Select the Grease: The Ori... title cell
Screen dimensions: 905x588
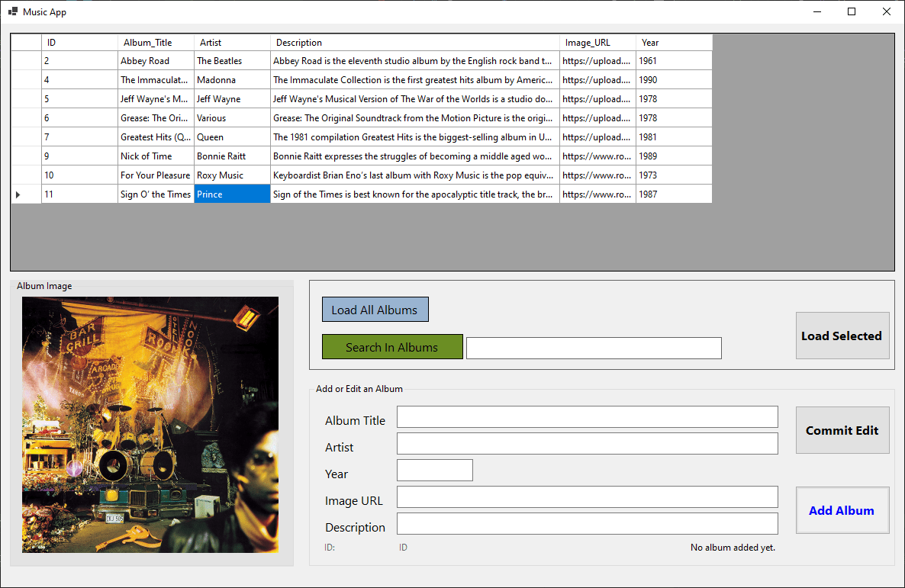point(156,117)
